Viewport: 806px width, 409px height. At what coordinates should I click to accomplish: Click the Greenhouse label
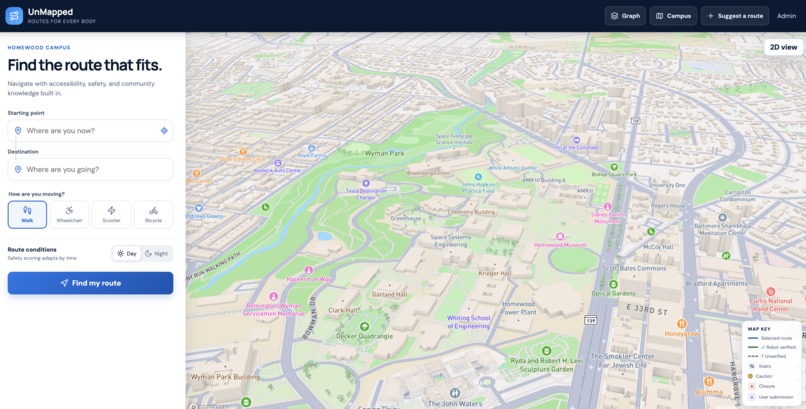[x=406, y=218]
